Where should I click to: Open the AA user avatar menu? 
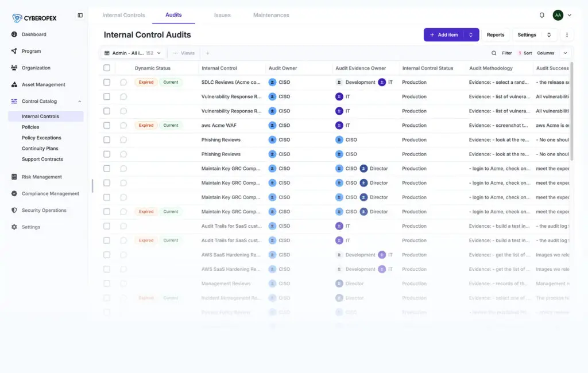coord(558,15)
